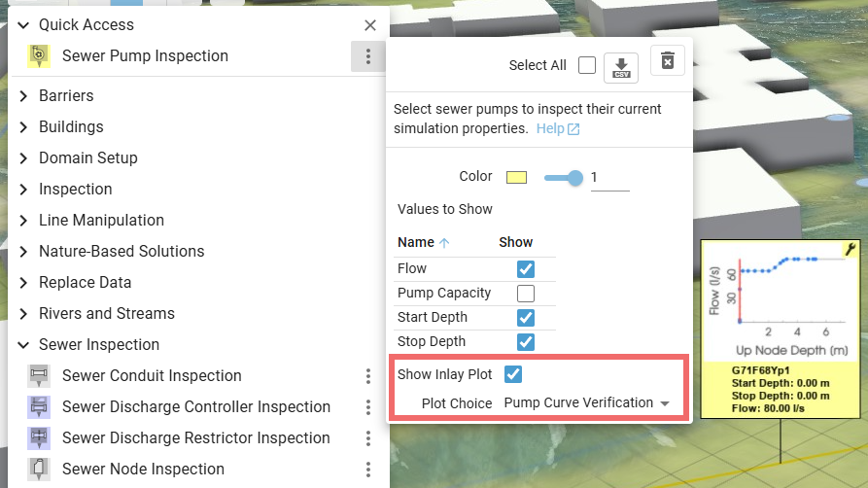Select the Sewer Discharge Restrictor Inspection icon

39,438
